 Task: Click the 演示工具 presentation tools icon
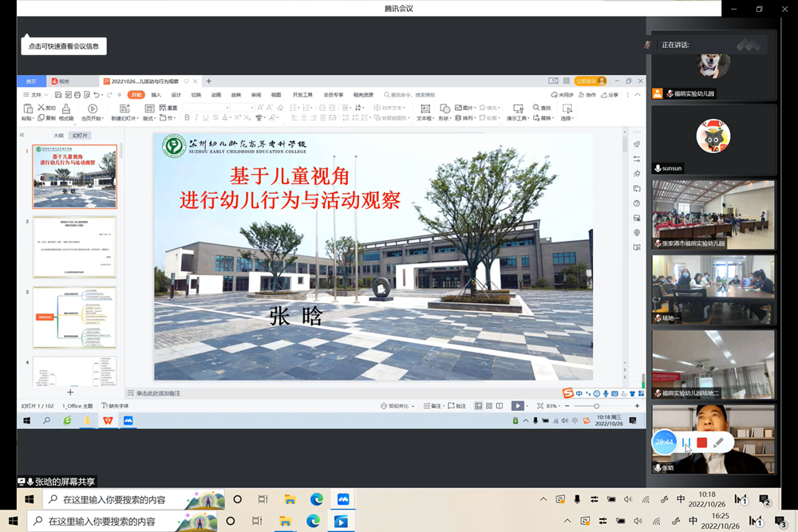tap(519, 109)
